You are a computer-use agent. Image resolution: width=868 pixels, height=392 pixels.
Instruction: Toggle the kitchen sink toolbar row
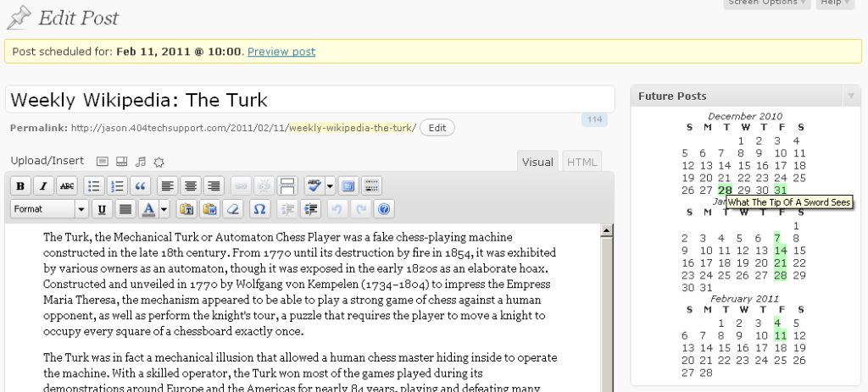click(371, 186)
